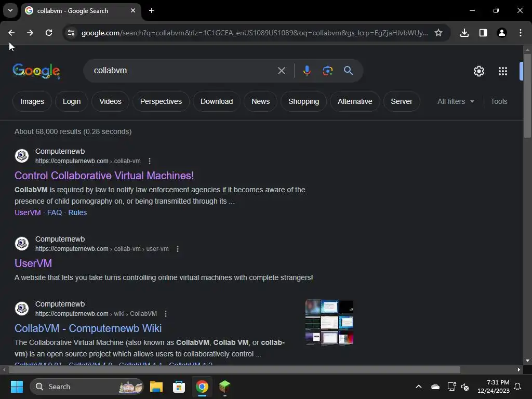The width and height of the screenshot is (532, 399).
Task: Go back to the previous page
Action: click(x=11, y=33)
